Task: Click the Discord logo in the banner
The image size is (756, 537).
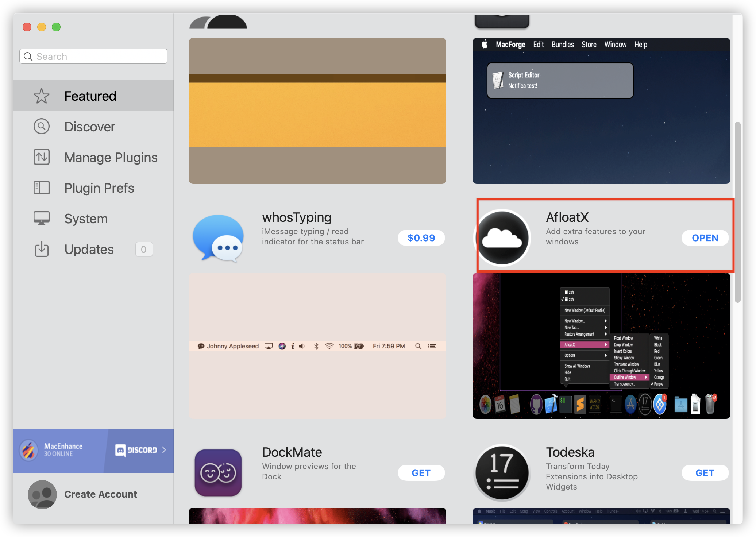Action: point(120,450)
